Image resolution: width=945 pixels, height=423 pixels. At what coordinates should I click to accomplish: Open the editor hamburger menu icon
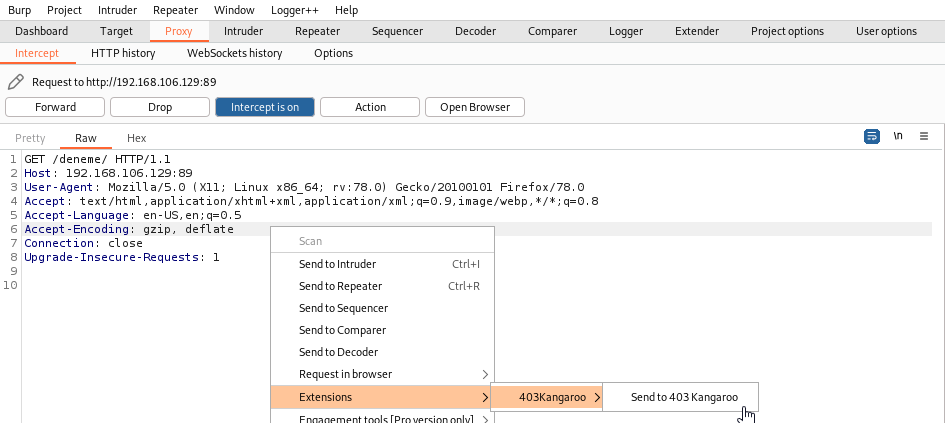[924, 137]
